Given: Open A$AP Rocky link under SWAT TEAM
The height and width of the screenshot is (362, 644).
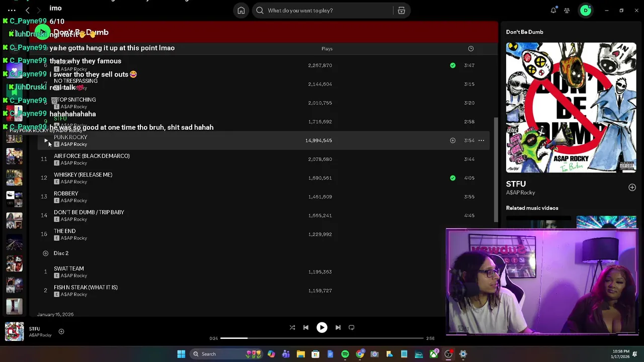Looking at the screenshot, I should [x=73, y=276].
